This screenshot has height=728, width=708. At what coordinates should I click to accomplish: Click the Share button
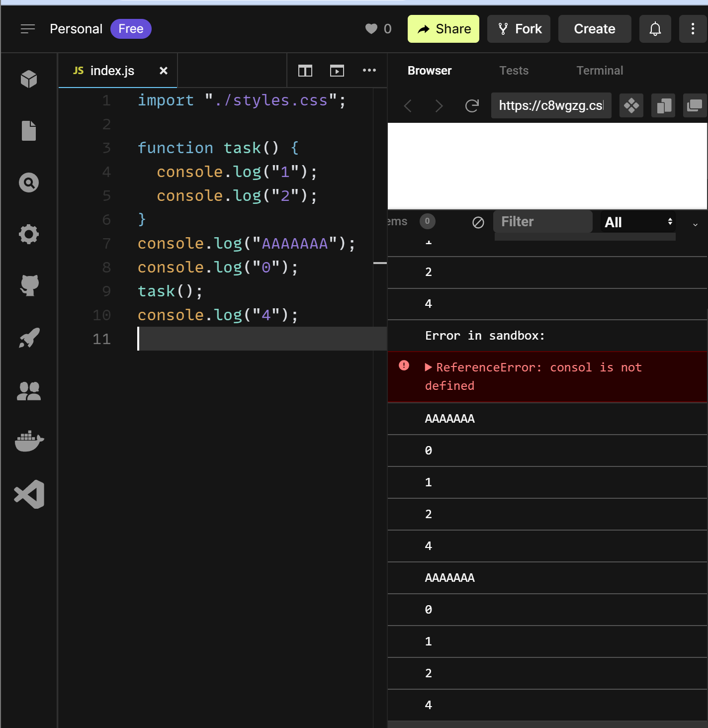[x=443, y=29]
